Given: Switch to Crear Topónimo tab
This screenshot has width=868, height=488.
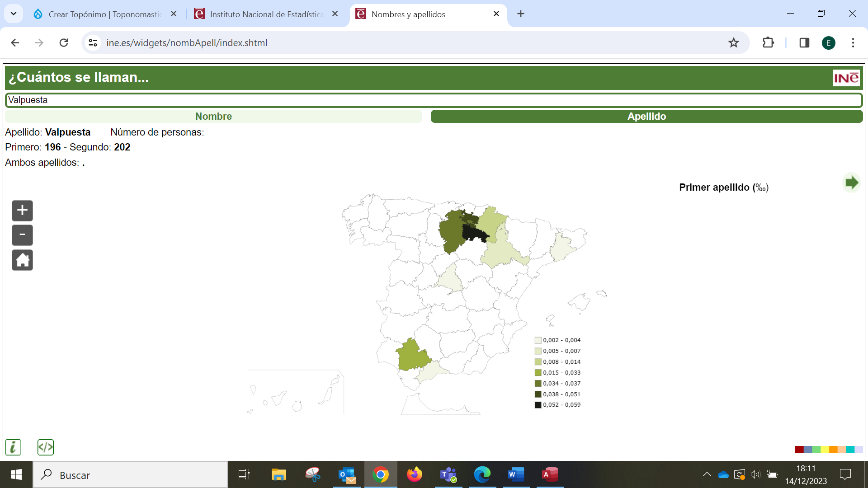Looking at the screenshot, I should pyautogui.click(x=104, y=14).
